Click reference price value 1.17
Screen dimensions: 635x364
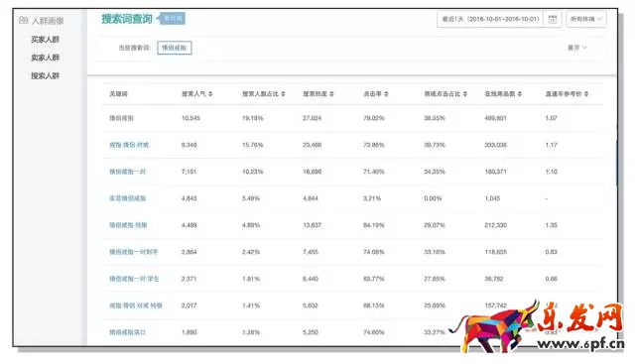coord(552,145)
